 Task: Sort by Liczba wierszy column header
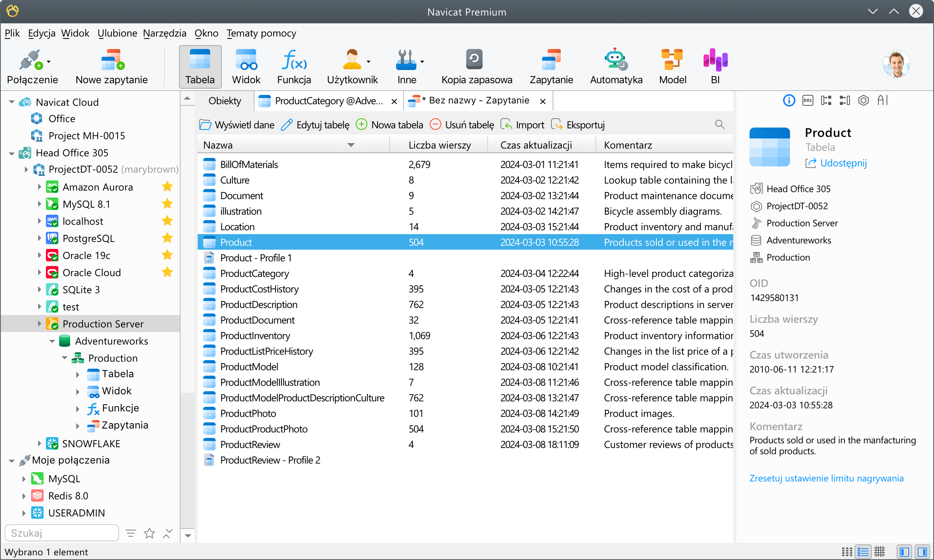pyautogui.click(x=440, y=145)
